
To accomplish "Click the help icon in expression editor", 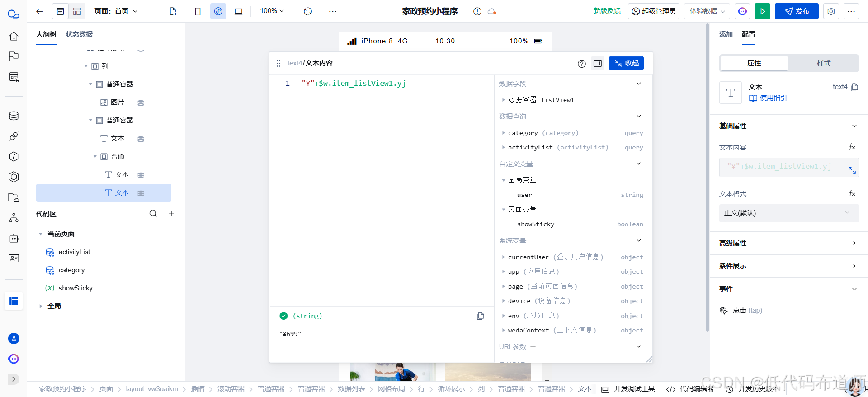I will [x=582, y=64].
